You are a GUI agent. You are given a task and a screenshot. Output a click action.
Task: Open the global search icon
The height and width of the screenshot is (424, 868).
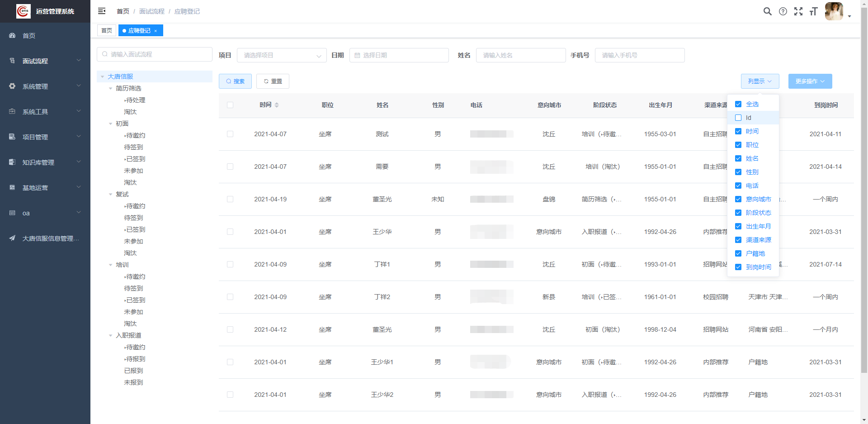pyautogui.click(x=767, y=11)
